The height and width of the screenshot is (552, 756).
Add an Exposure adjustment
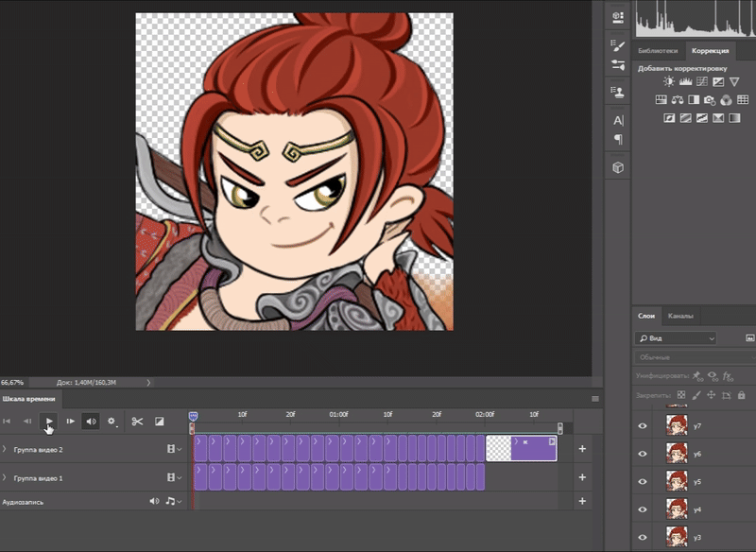[x=718, y=81]
